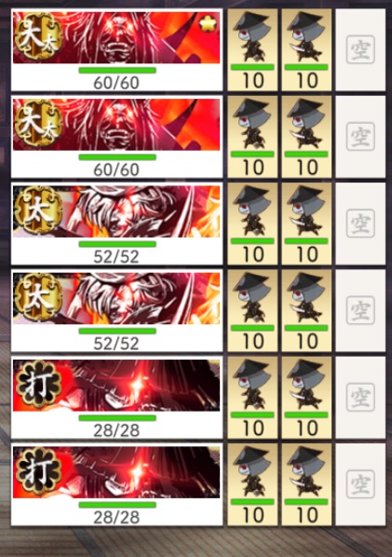Click the 打 badge on the bottom enemy banner
Image resolution: width=392 pixels, height=557 pixels.
point(38,471)
